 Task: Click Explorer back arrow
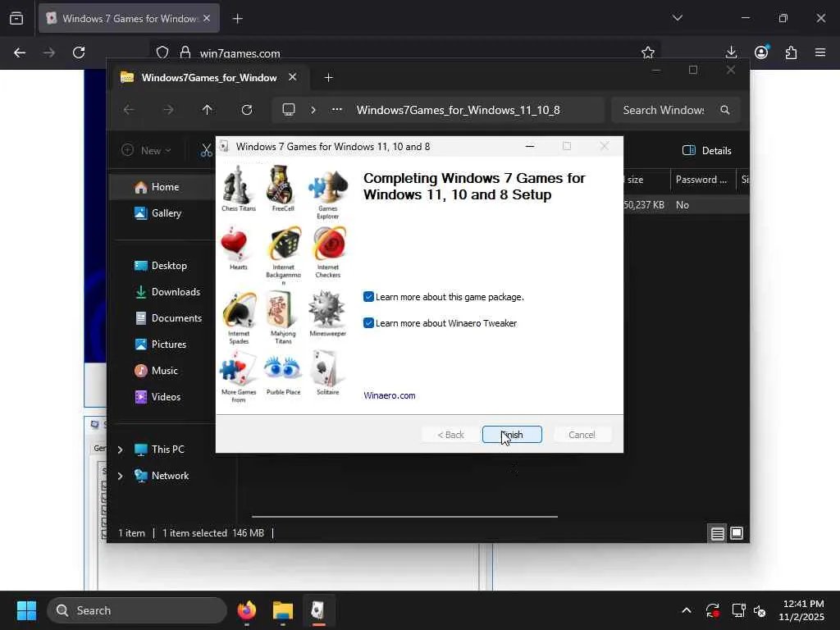129,110
